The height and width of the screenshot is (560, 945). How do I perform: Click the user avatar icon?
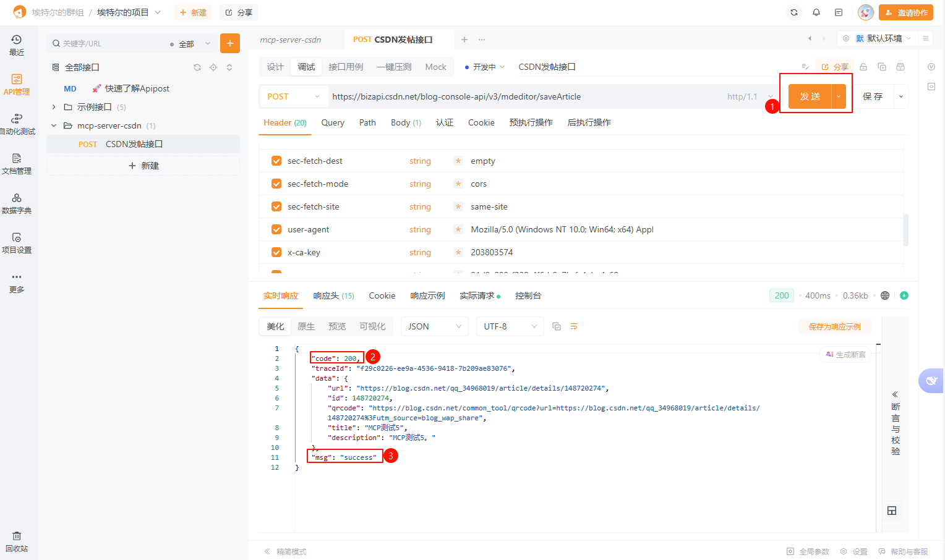point(866,12)
